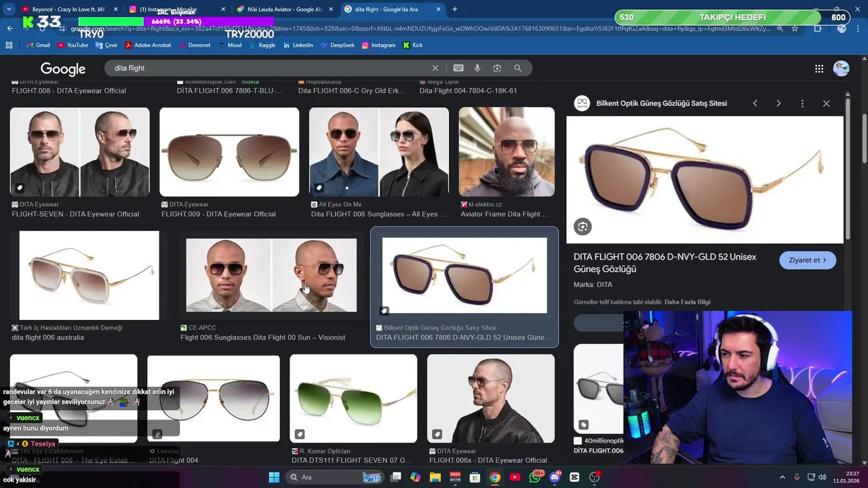The width and height of the screenshot is (868, 488).
Task: Click Ziyaret et visit button
Action: click(808, 260)
